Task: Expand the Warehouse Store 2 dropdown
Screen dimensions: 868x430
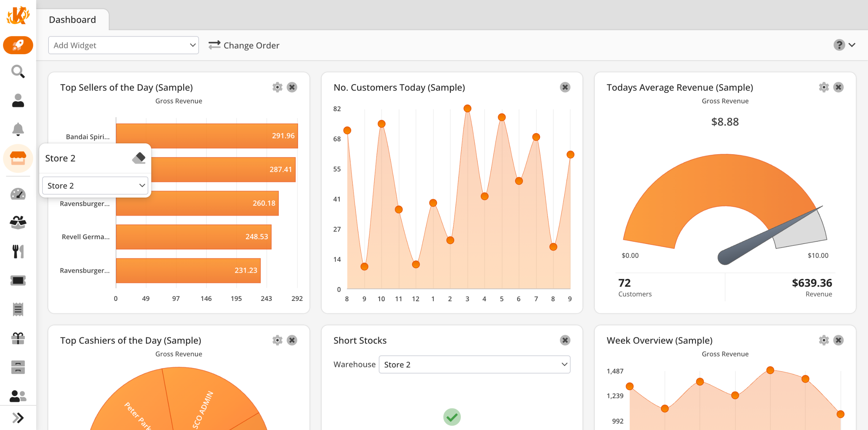Action: (x=474, y=365)
